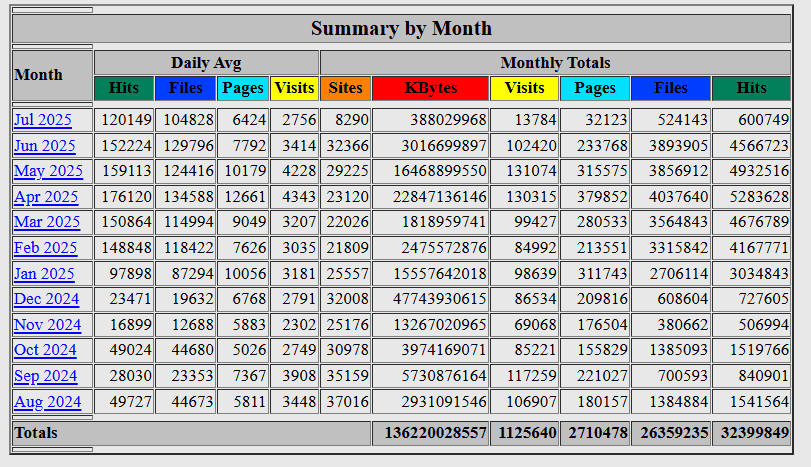This screenshot has height=467, width=811.
Task: Open the Jul 2025 monthly report link
Action: pos(43,120)
